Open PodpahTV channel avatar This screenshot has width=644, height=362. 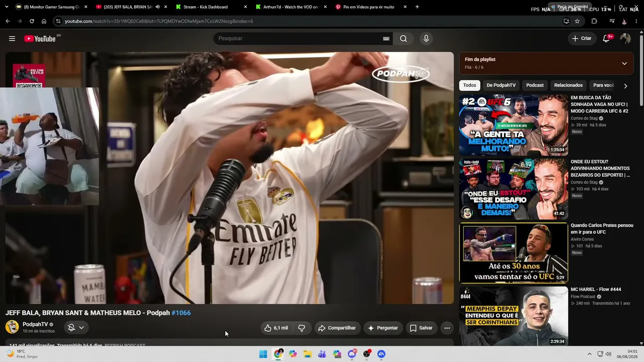(12, 327)
